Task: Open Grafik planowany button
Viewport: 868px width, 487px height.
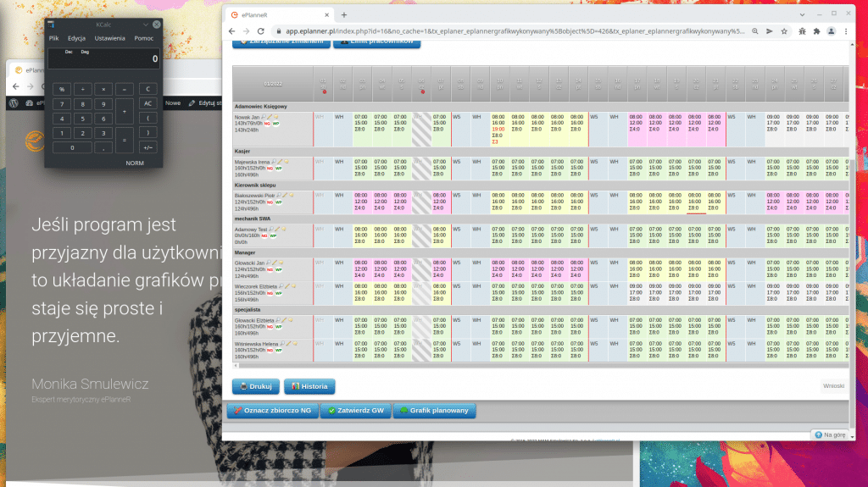Action: pyautogui.click(x=435, y=411)
